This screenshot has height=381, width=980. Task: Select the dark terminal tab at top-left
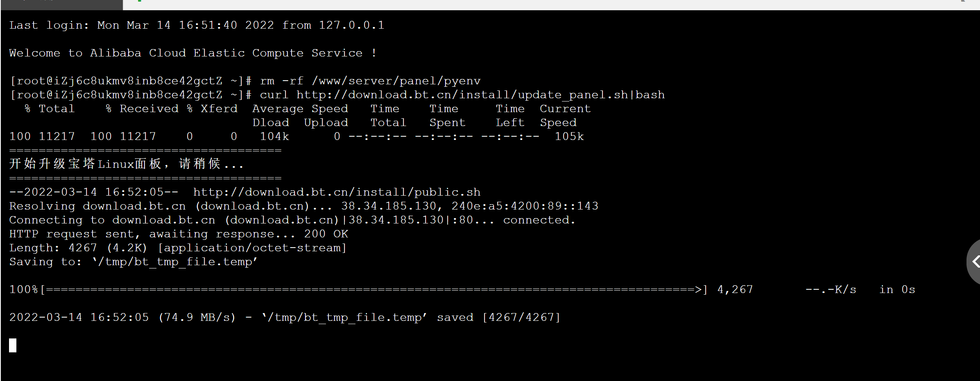(x=61, y=5)
